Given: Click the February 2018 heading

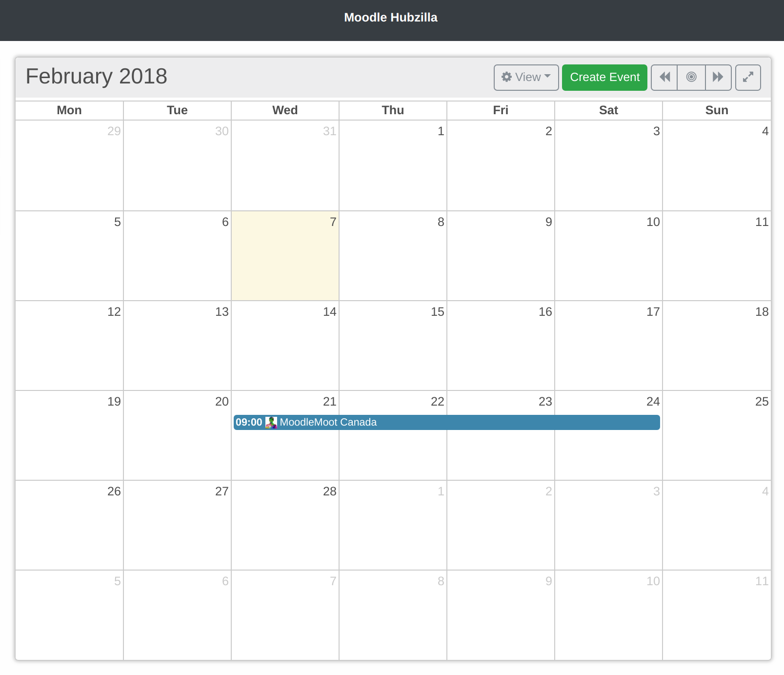Looking at the screenshot, I should [97, 77].
